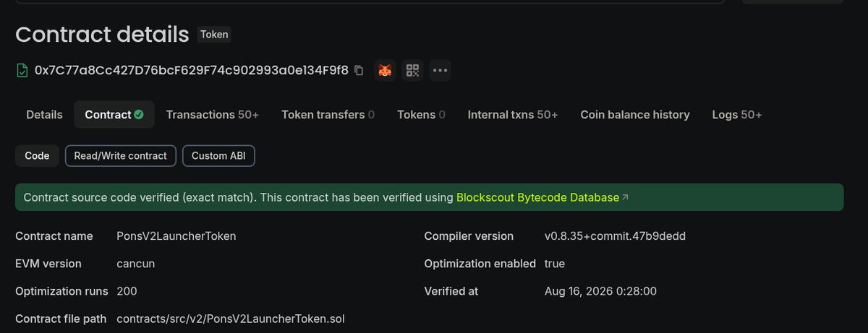This screenshot has width=868, height=333.
Task: Open the three-dot more options menu
Action: pos(440,70)
